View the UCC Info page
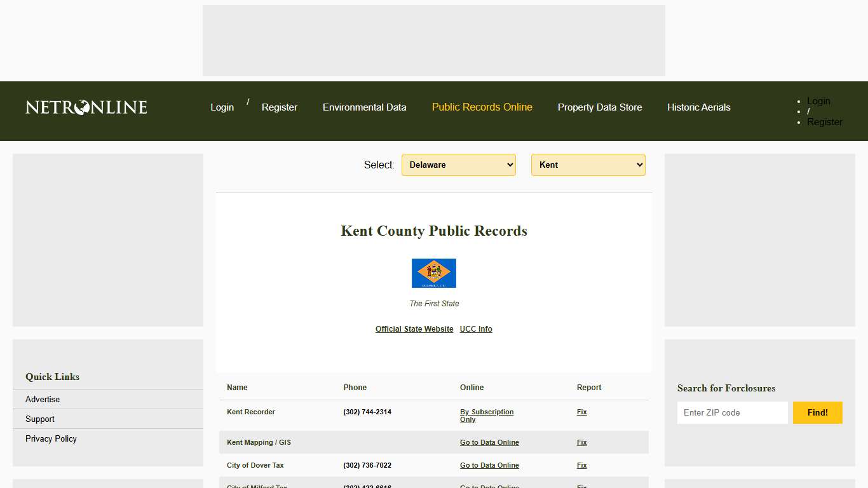The height and width of the screenshot is (488, 868). point(476,329)
